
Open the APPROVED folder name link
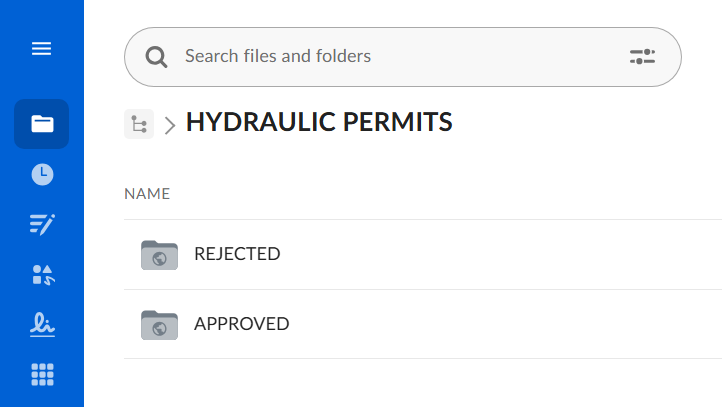coord(241,324)
